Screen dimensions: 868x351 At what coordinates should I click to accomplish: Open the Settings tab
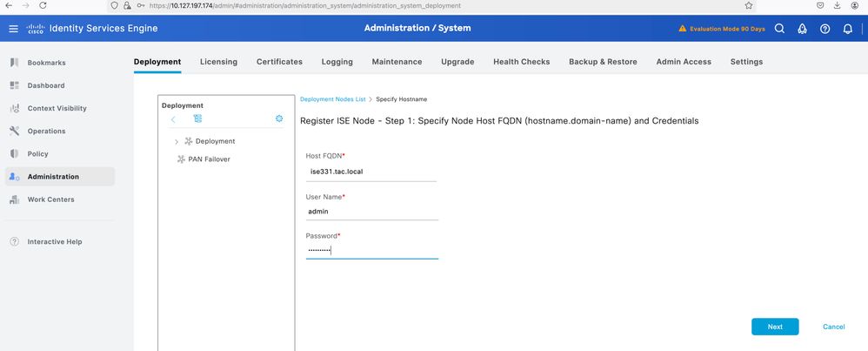(746, 62)
